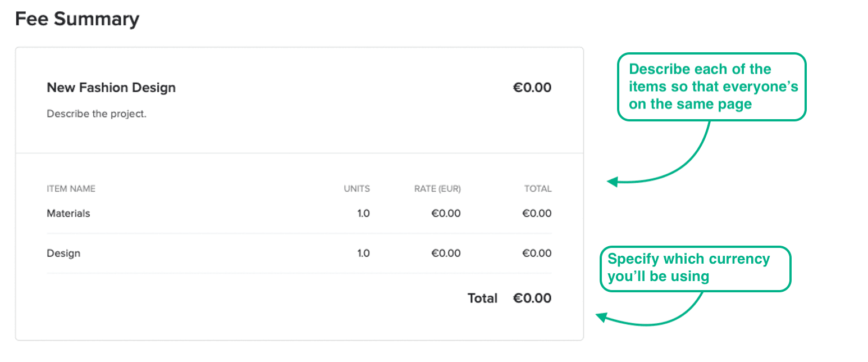This screenshot has height=362, width=868.
Task: Select the grand total amount at bottom
Action: [x=532, y=298]
